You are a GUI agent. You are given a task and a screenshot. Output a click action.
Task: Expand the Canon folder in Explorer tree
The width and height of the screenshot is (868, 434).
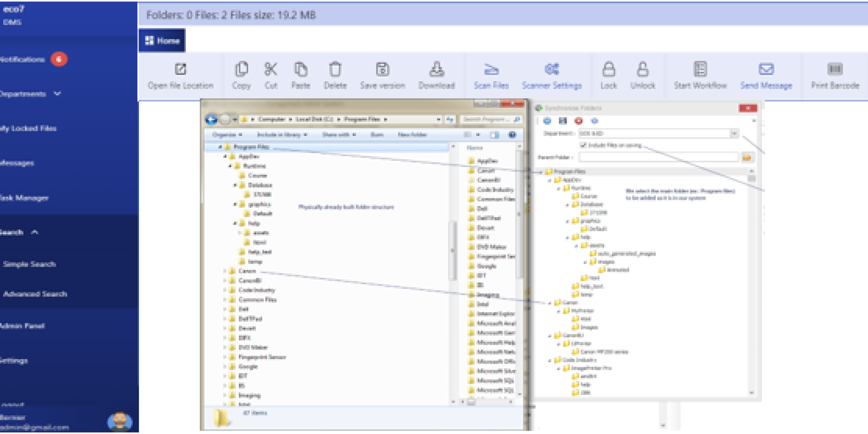(225, 271)
